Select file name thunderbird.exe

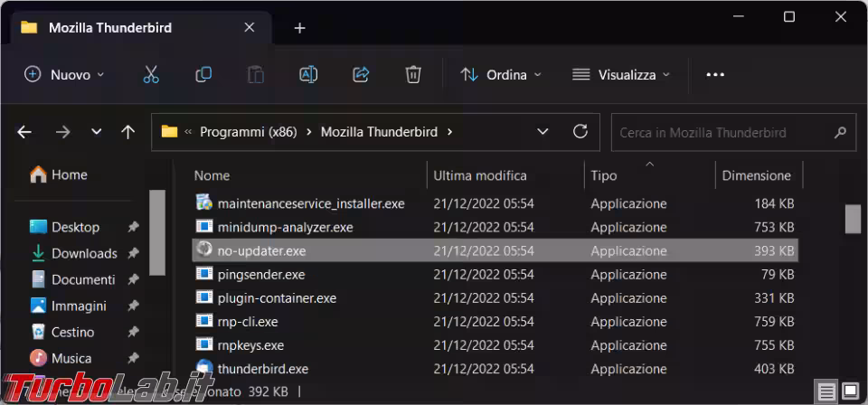[263, 369]
